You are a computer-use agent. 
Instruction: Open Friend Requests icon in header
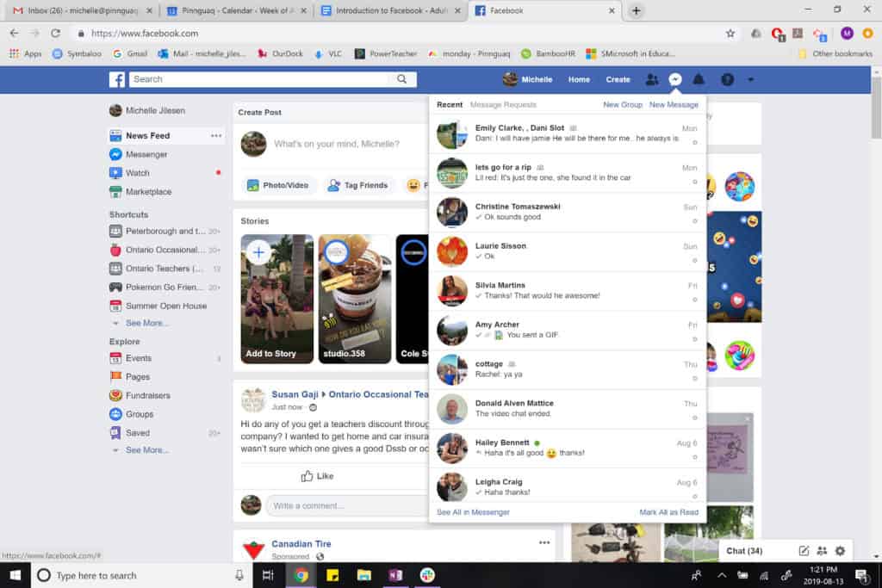point(652,79)
